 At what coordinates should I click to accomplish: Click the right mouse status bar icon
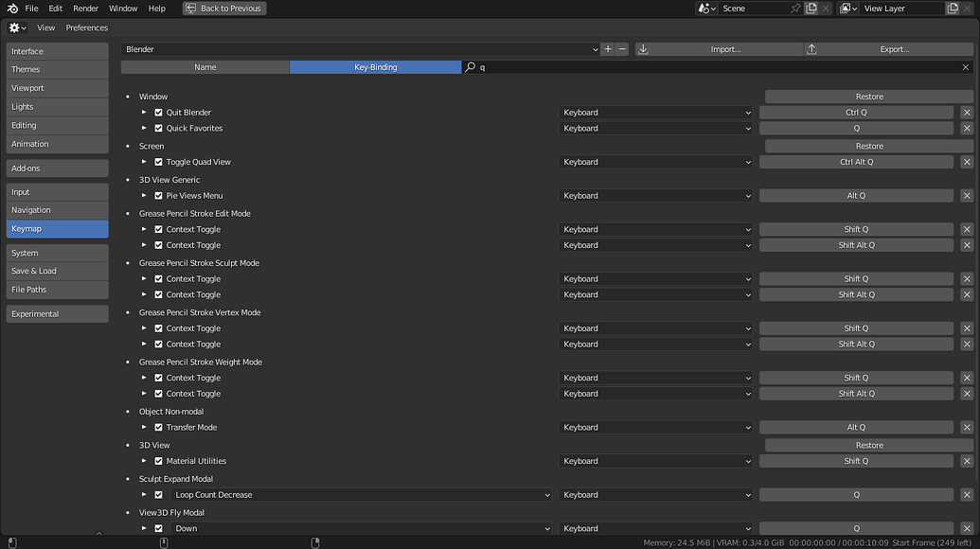point(315,542)
